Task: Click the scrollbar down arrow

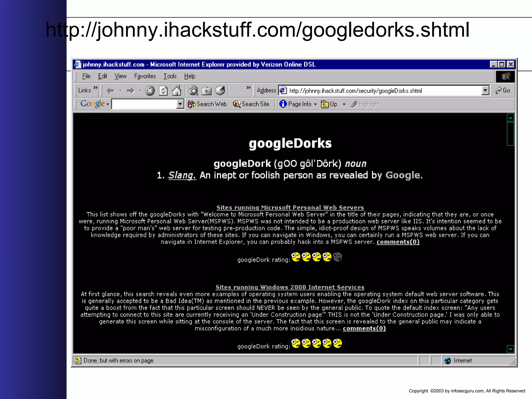Action: point(510,349)
